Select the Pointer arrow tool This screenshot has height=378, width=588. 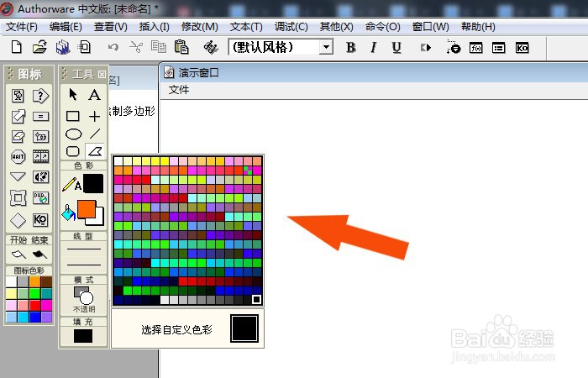73,94
